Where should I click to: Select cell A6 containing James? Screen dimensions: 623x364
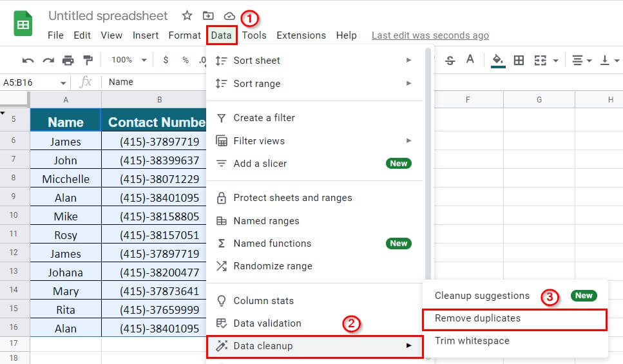(66, 142)
